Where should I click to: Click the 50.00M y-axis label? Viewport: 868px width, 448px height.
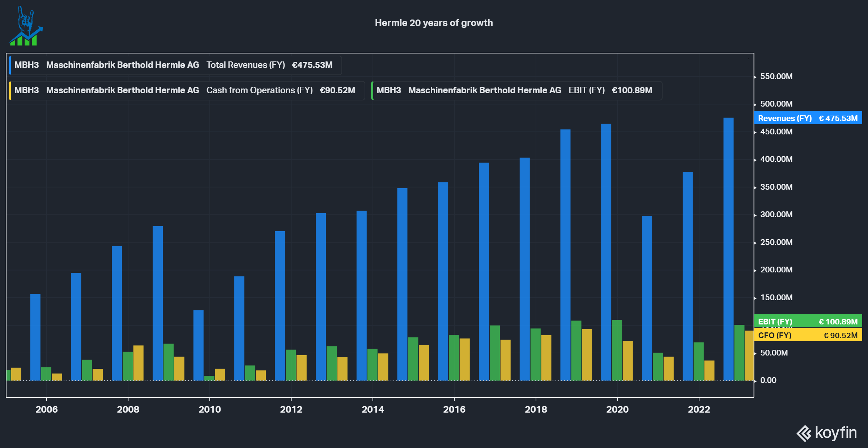point(774,353)
